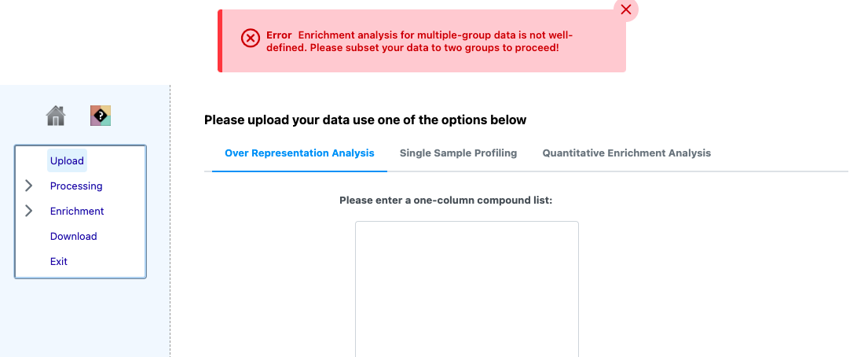
Task: Click the red left stripe of the error banner
Action: click(220, 40)
